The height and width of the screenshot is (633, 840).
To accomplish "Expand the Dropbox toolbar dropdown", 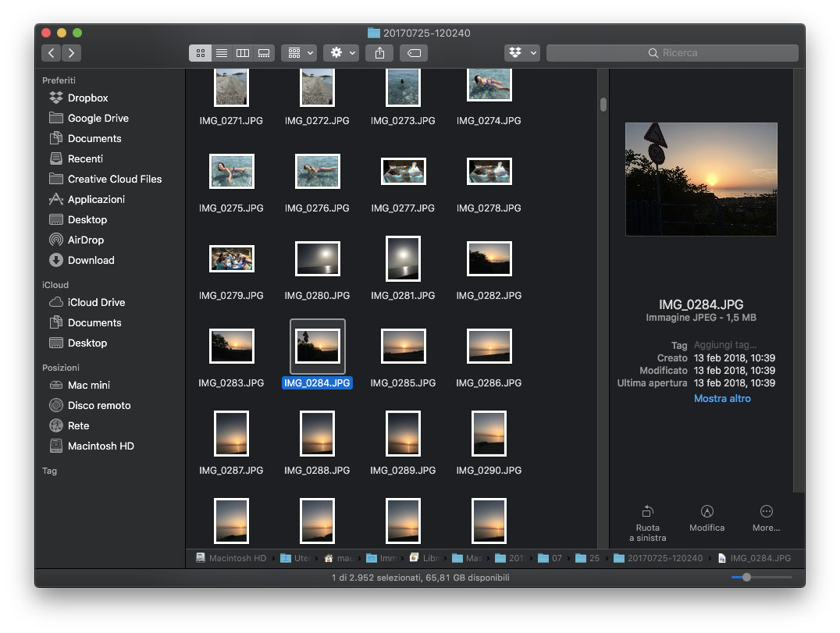I will [522, 53].
